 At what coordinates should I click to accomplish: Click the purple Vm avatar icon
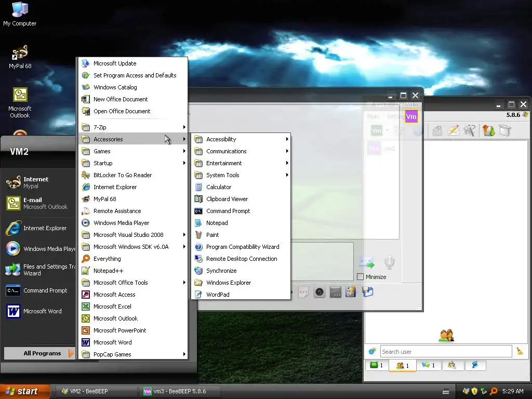411,117
